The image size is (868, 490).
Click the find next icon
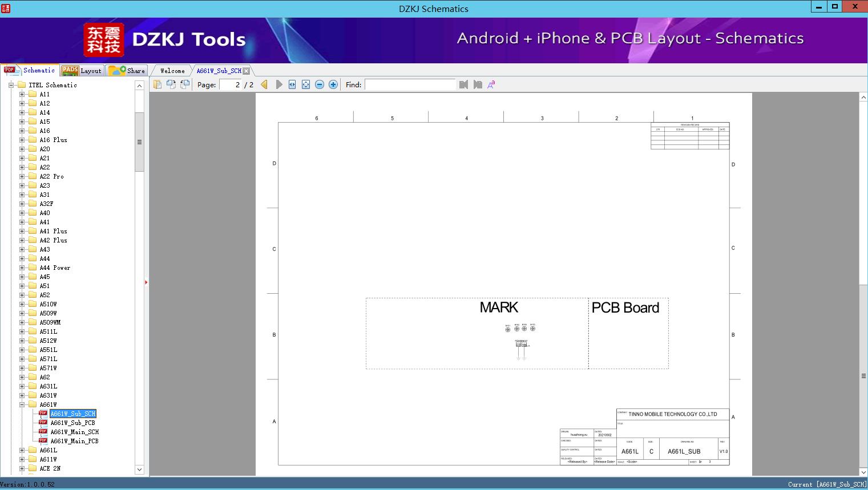click(478, 84)
